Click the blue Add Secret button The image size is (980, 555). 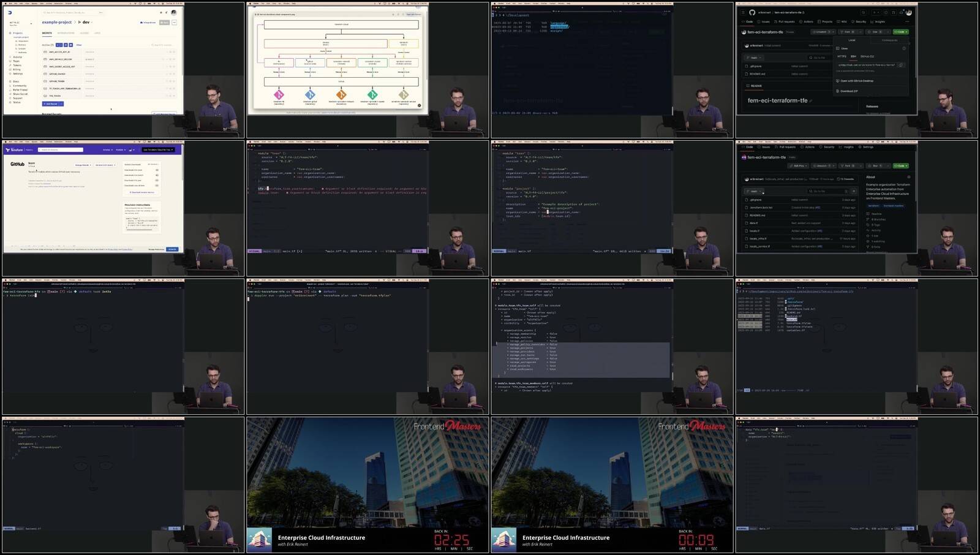(x=53, y=104)
